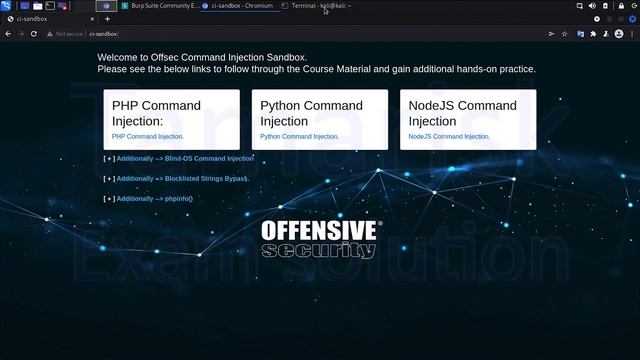This screenshot has width=640, height=360.
Task: Open the Kali applications menu icon
Action: [x=6, y=5]
